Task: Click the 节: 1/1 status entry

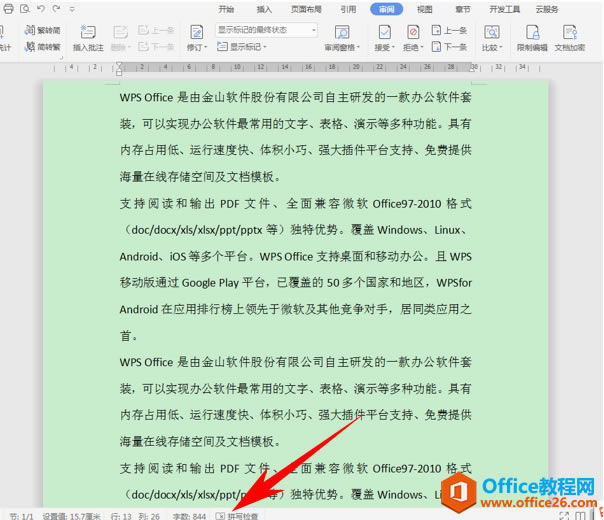Action: pyautogui.click(x=21, y=516)
